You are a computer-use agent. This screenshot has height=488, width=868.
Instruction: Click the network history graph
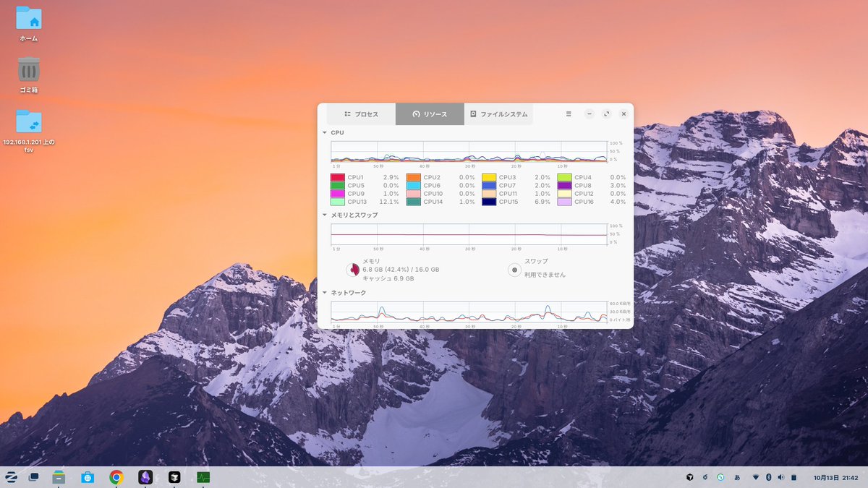469,312
